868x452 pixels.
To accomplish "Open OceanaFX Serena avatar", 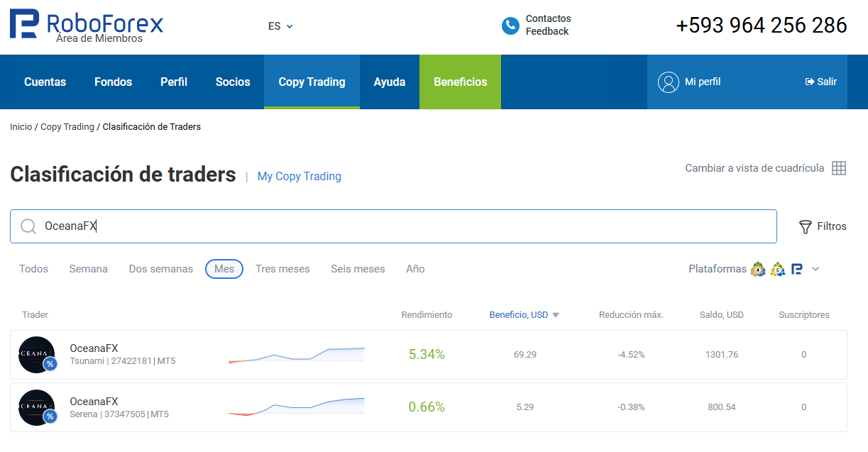I will click(x=37, y=407).
